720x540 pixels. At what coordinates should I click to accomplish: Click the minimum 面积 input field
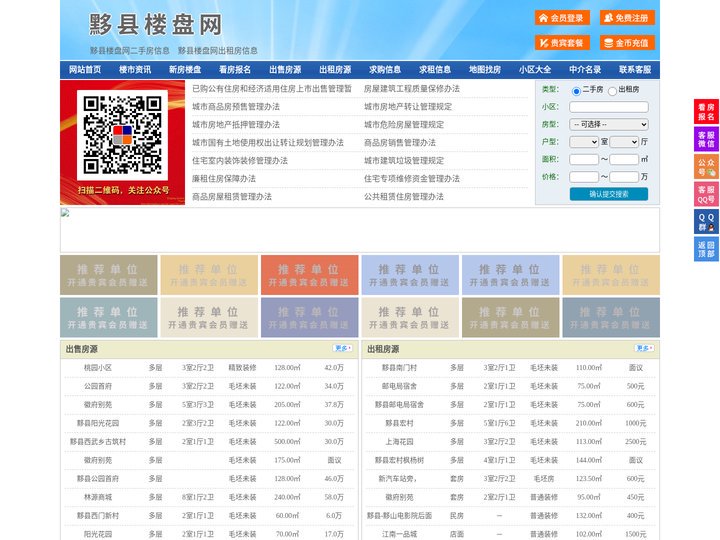584,159
